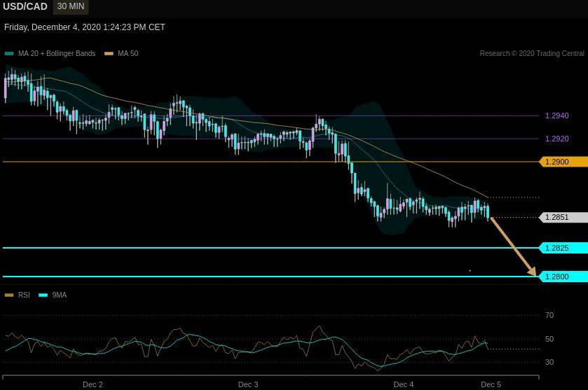Click the 1.2940 resistance level label
Screen dimensions: 588x390
556,116
